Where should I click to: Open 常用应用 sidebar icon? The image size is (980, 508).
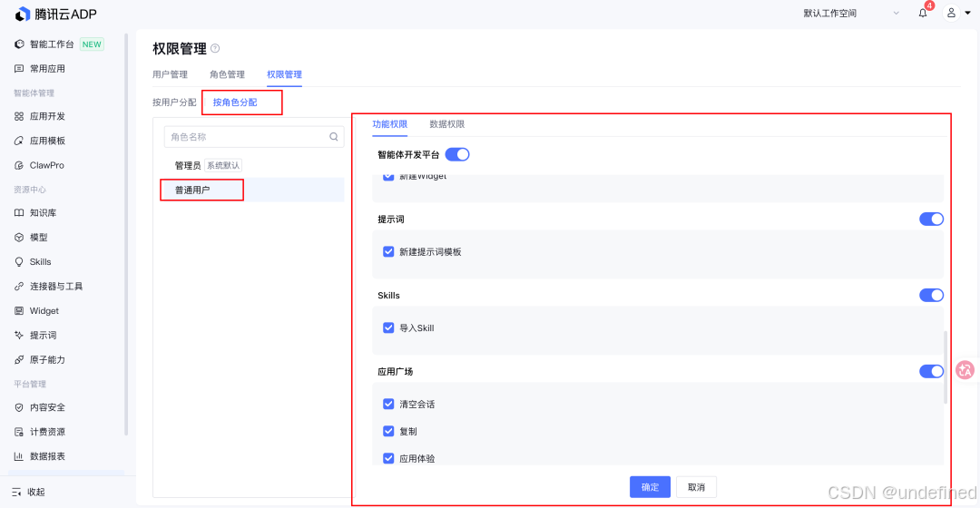coord(19,69)
